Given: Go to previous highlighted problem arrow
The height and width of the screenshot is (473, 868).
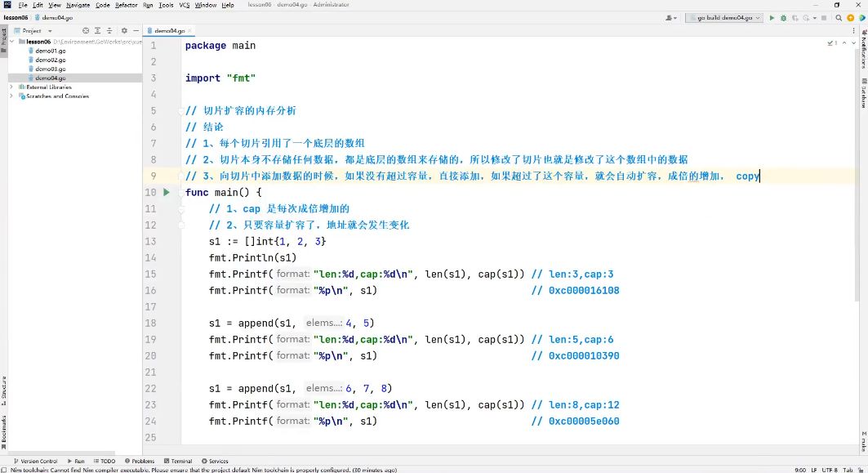Looking at the screenshot, I should click(844, 42).
